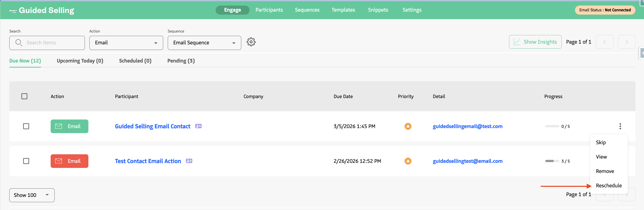Click priority icon for Test Contact Email Action
This screenshot has width=644, height=210.
(408, 161)
